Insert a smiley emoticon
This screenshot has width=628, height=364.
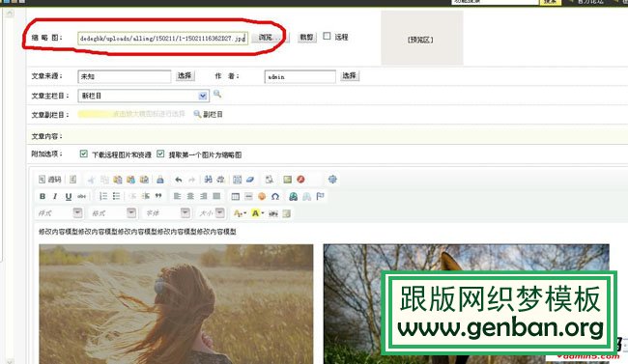click(x=262, y=196)
